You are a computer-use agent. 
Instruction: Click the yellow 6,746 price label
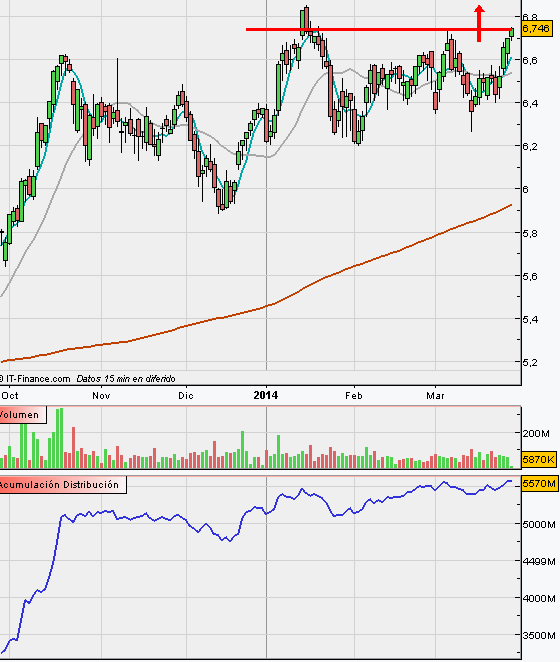tap(536, 29)
